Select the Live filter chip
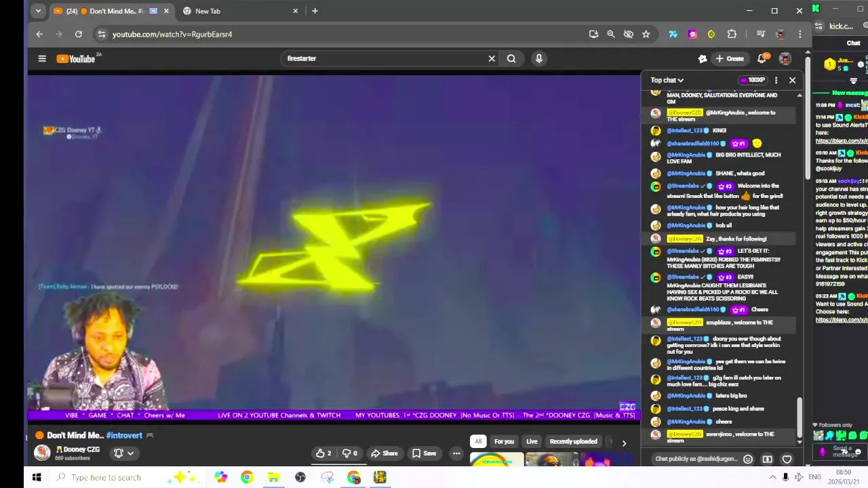Viewport: 868px width, 488px height. pyautogui.click(x=532, y=441)
